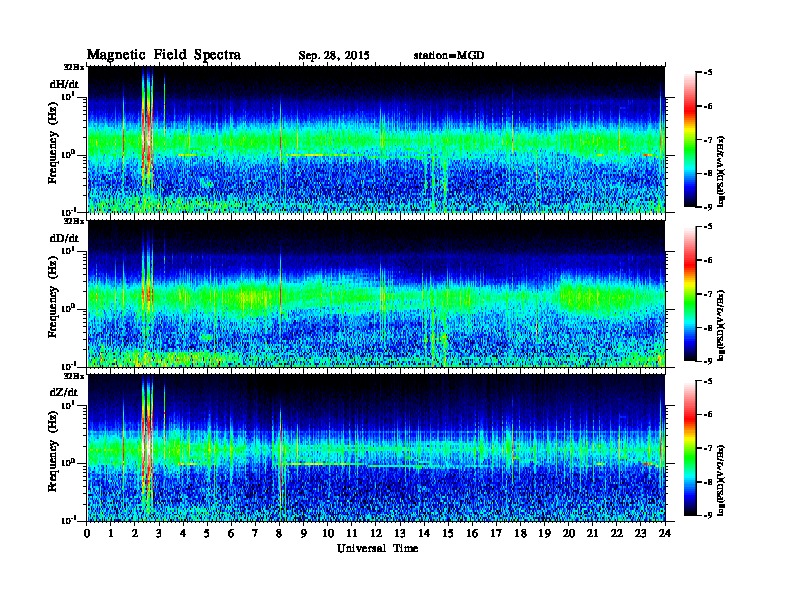This screenshot has width=792, height=612.
Task: Click the '13' hour tick label
Action: point(400,533)
